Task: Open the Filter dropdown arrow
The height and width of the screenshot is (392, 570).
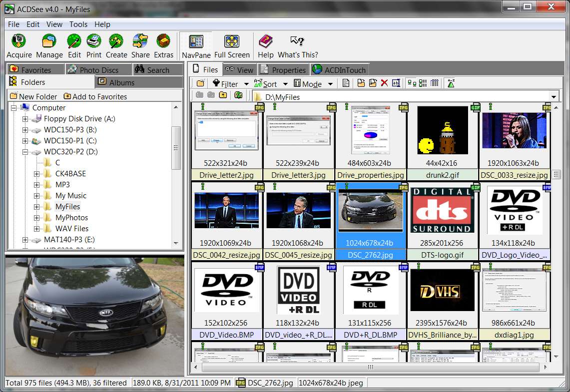Action: click(x=246, y=84)
